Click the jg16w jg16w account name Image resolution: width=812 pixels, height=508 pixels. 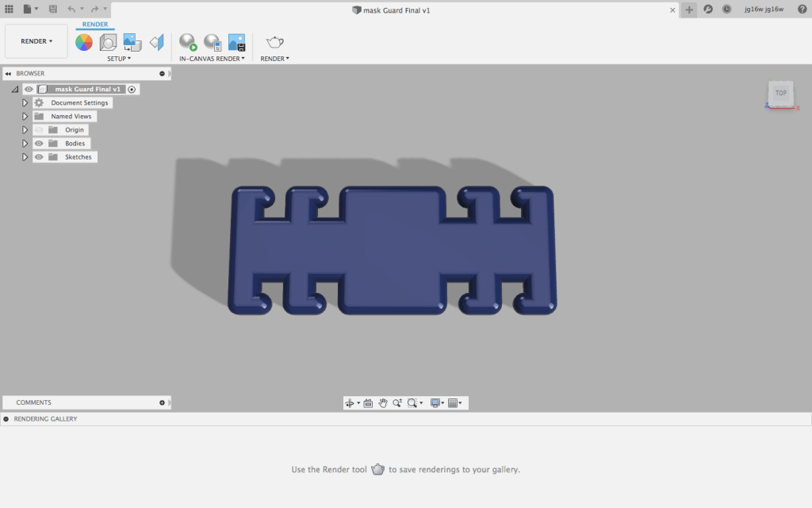[763, 10]
